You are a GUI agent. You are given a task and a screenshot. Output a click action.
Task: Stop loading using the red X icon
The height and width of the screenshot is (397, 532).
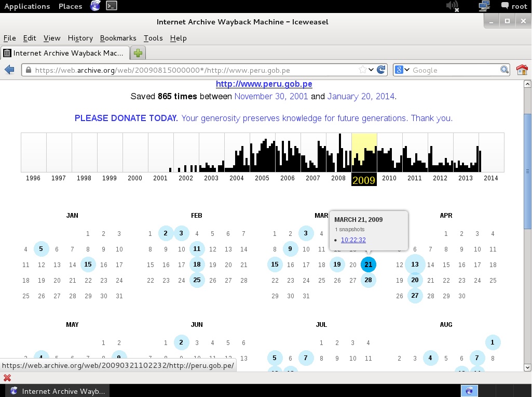tap(7, 378)
